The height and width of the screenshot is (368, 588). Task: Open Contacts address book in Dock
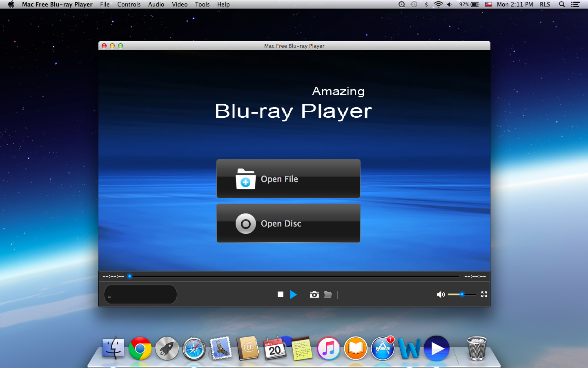click(x=248, y=348)
